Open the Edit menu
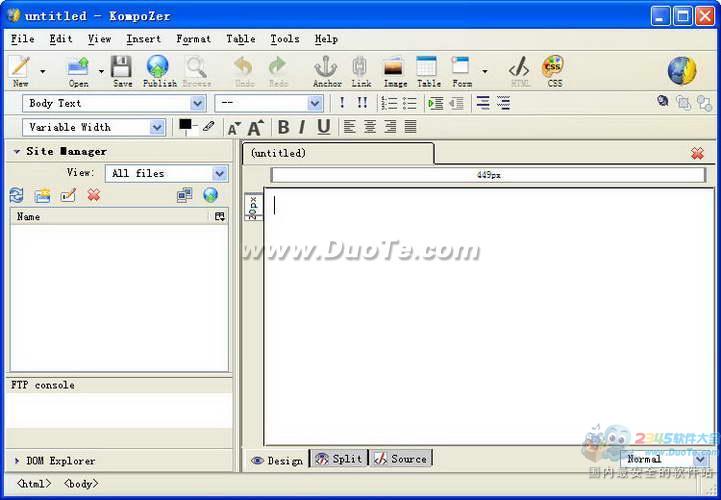 (x=61, y=39)
